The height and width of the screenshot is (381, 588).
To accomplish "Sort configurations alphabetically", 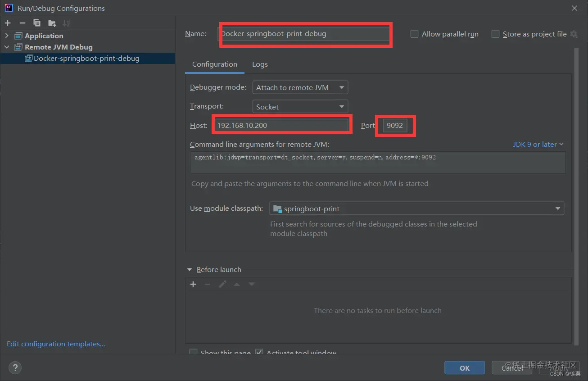I will pyautogui.click(x=66, y=23).
